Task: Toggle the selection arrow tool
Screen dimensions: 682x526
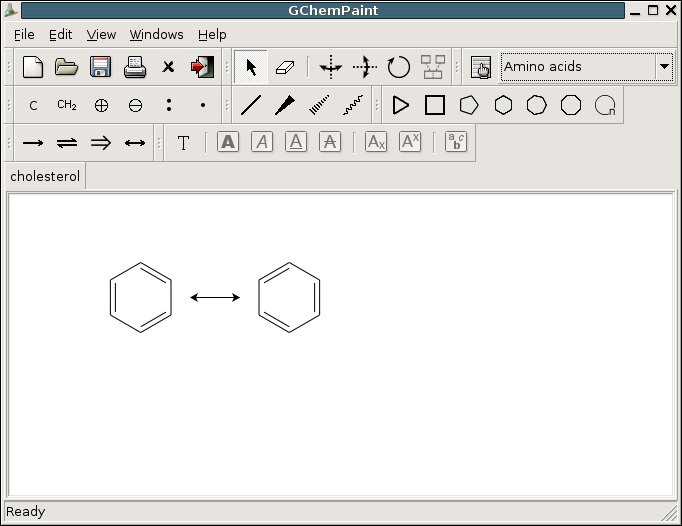Action: pyautogui.click(x=251, y=67)
